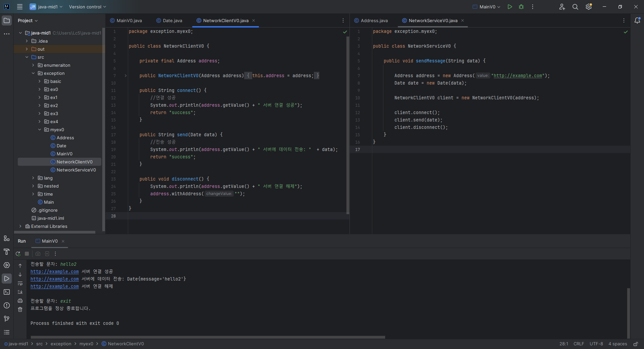
Task: Toggle the Project tool window folder icon
Action: 7,20
